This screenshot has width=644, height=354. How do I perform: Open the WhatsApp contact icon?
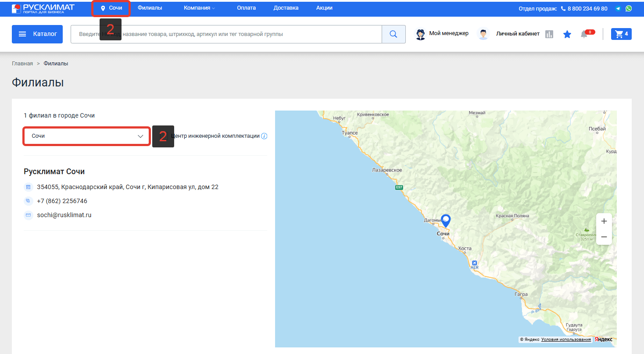(x=629, y=8)
